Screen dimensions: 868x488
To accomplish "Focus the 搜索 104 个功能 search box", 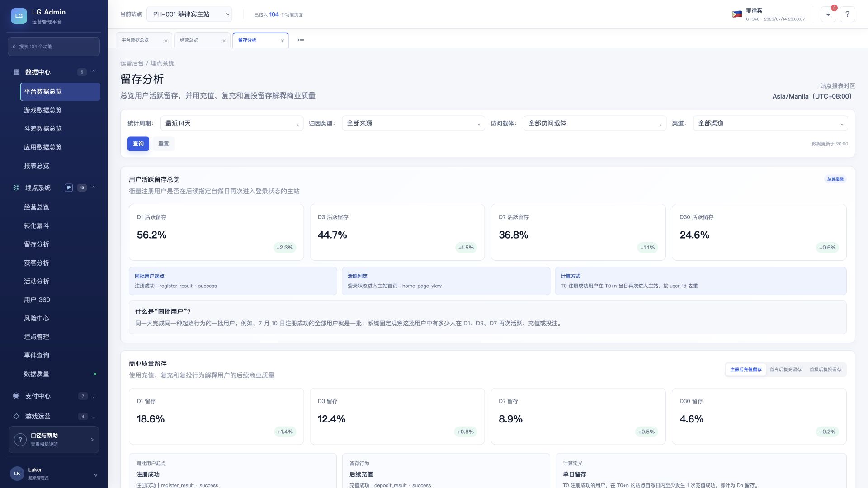I will (x=54, y=47).
